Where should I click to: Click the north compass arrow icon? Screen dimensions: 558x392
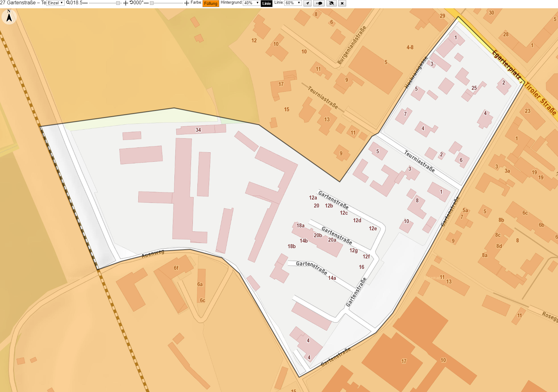pyautogui.click(x=9, y=17)
